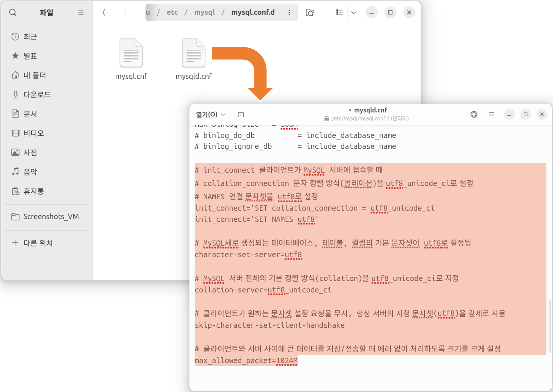Click the max_allowed_packet=1024M line

pos(246,360)
